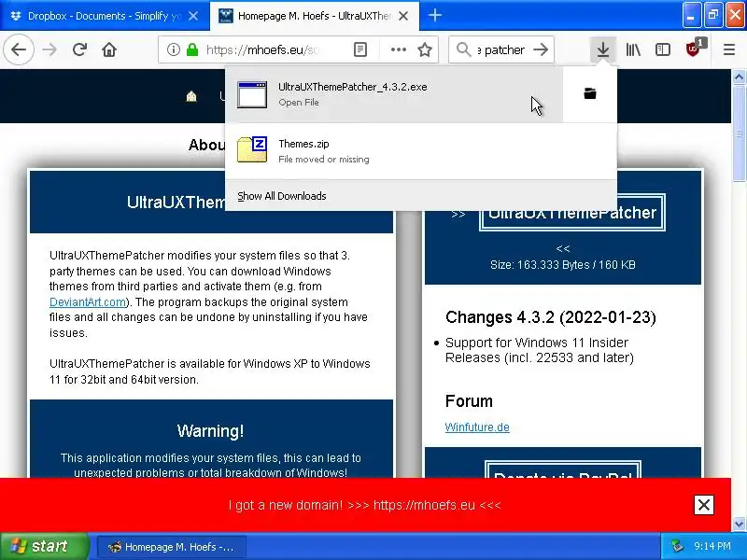Image resolution: width=747 pixels, height=560 pixels.
Task: Show sidebars toolbar button
Action: pyautogui.click(x=663, y=49)
